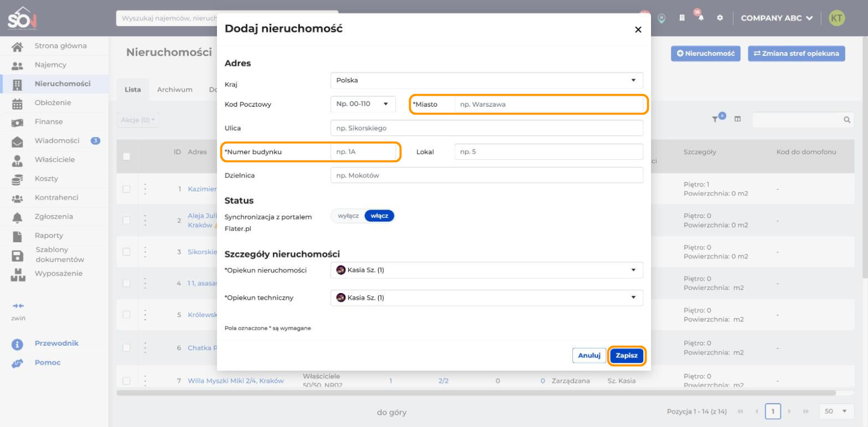Switch to the Archiwum tab

pyautogui.click(x=174, y=90)
